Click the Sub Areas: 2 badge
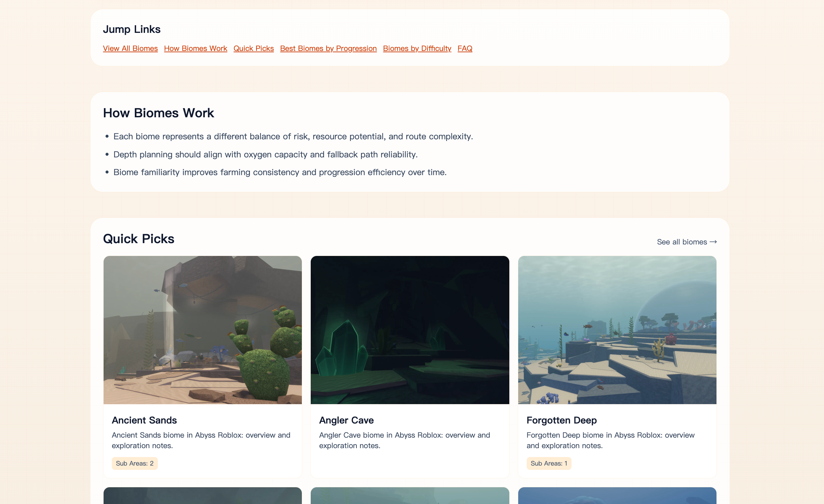Viewport: 824px width, 504px height. point(134,463)
